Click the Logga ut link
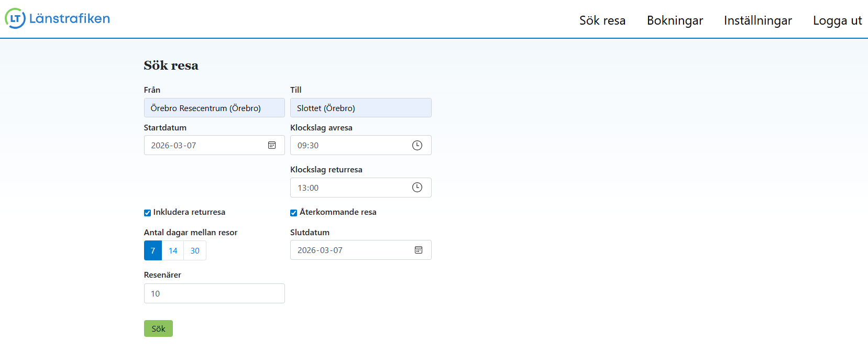 tap(837, 20)
